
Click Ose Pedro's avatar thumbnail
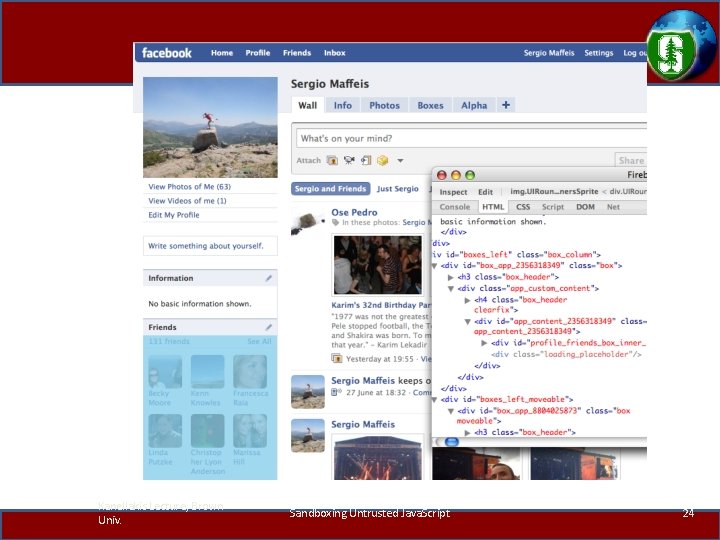(307, 222)
